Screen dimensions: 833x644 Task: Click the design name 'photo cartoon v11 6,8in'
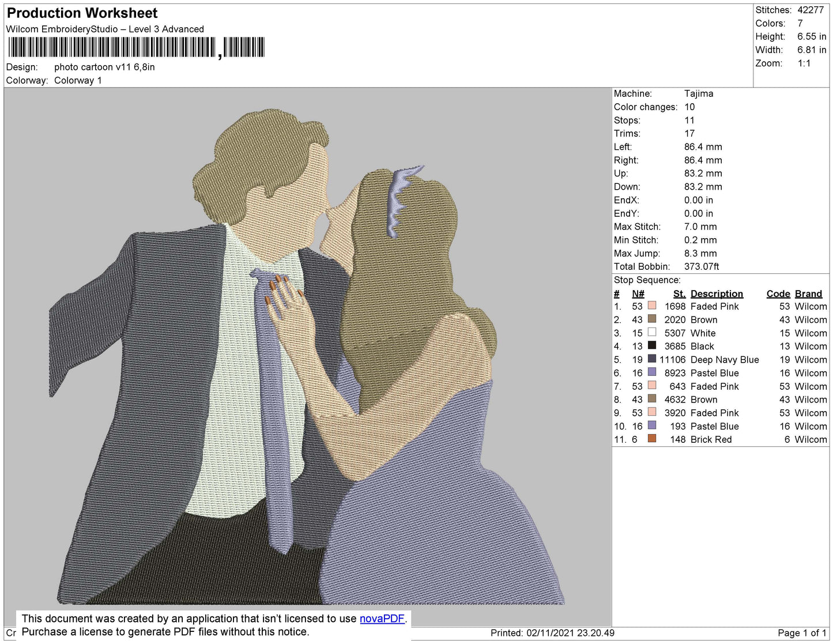point(104,67)
